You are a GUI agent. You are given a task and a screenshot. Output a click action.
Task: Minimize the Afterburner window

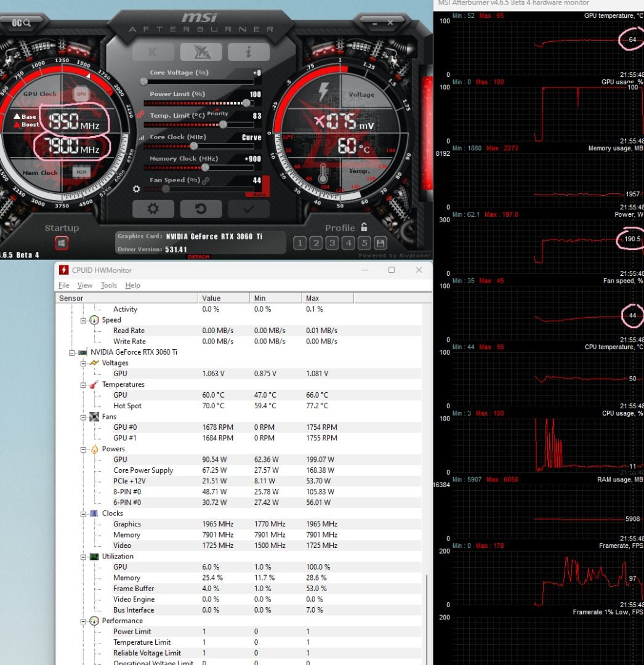pos(374,24)
